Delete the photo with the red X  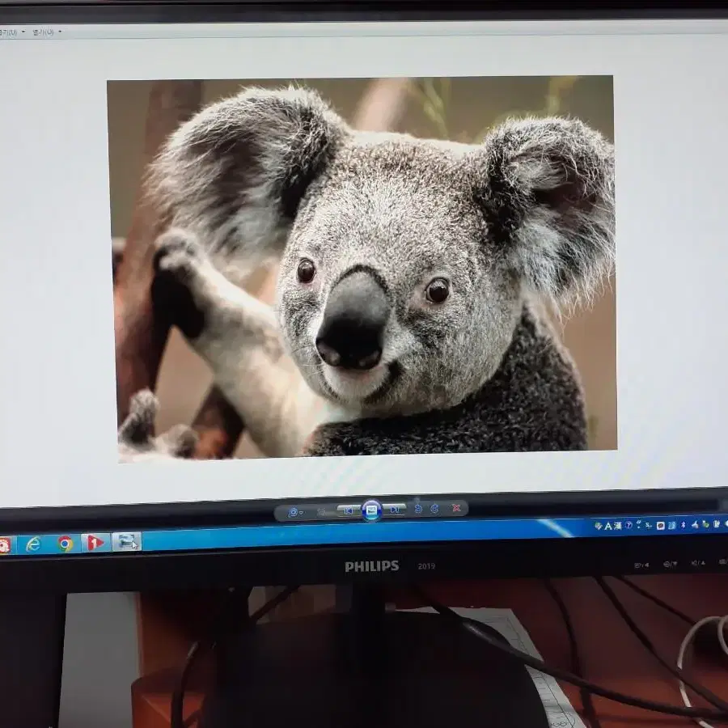coord(456,508)
